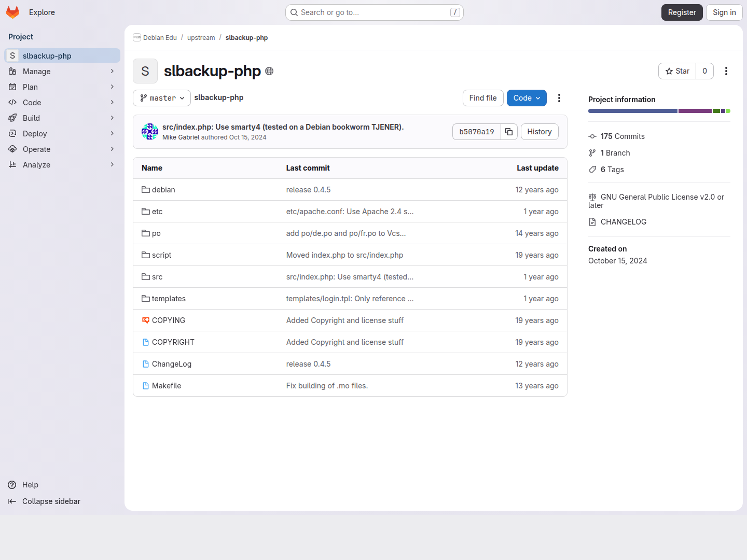Click the blue segment of the language bar
The height and width of the screenshot is (560, 747).
pyautogui.click(x=633, y=111)
